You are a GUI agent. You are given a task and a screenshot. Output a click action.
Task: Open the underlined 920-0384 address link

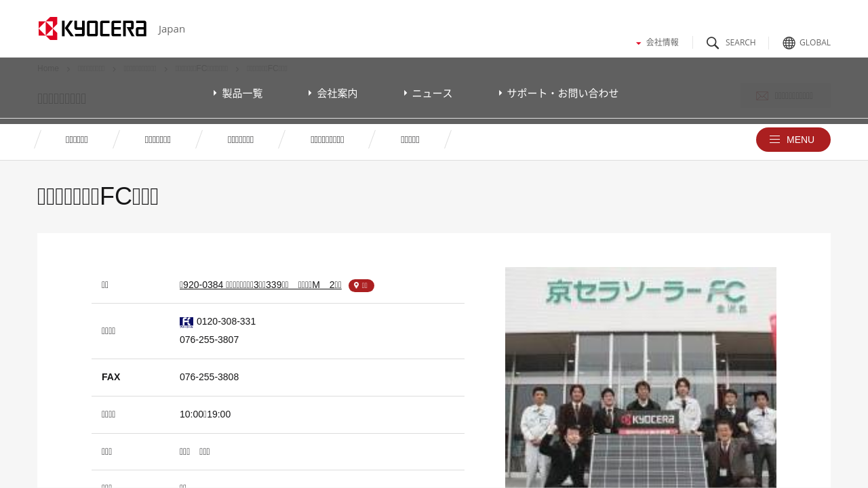coord(260,285)
